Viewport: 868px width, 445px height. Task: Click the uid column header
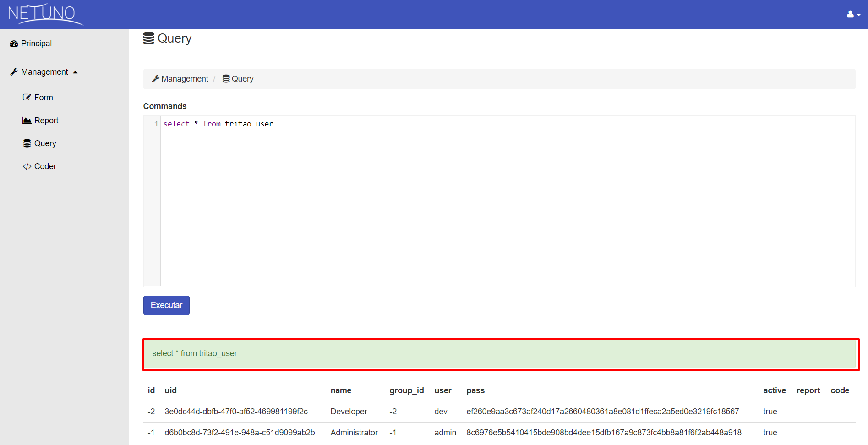click(x=170, y=390)
